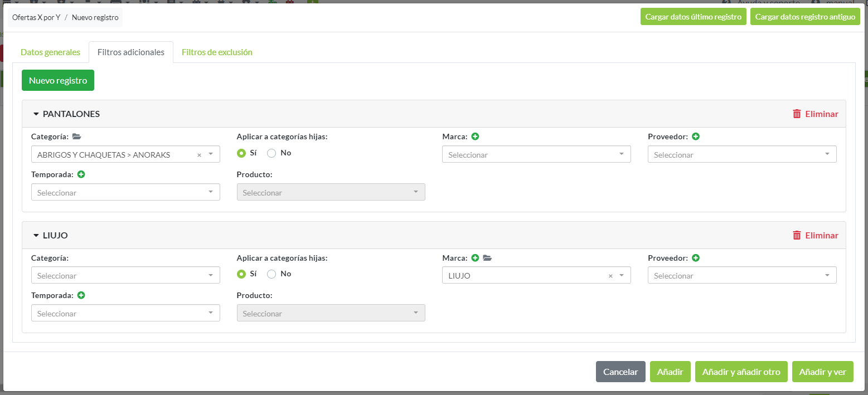The height and width of the screenshot is (395, 868).
Task: Click the plus icon beside Proveedor in PANTALONES
Action: click(696, 136)
